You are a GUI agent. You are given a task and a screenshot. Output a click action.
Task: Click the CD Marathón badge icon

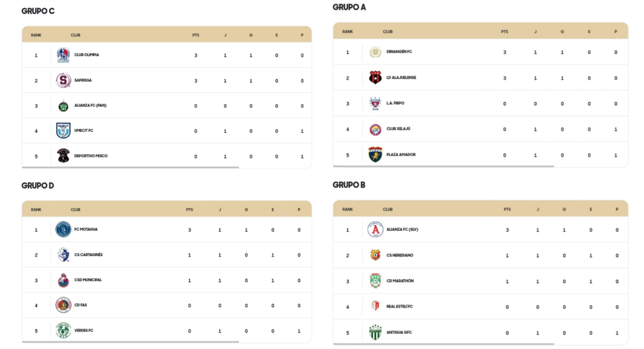375,281
